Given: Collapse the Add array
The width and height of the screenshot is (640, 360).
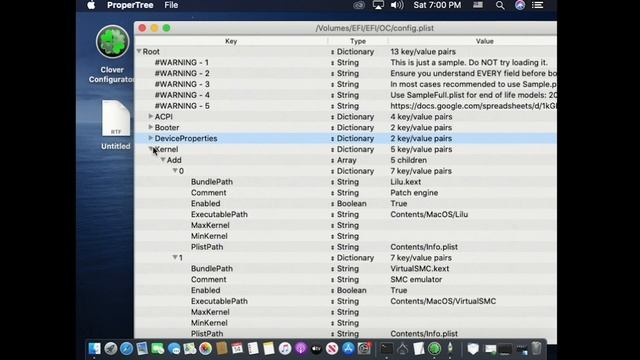Looking at the screenshot, I should point(163,160).
